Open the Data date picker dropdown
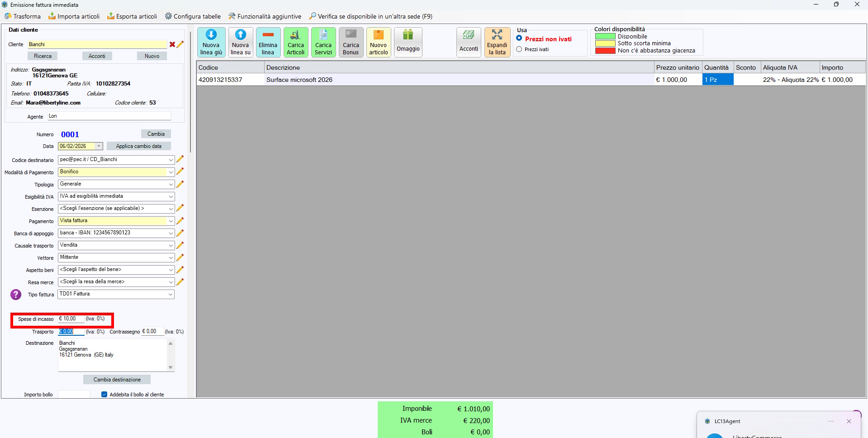 [99, 146]
